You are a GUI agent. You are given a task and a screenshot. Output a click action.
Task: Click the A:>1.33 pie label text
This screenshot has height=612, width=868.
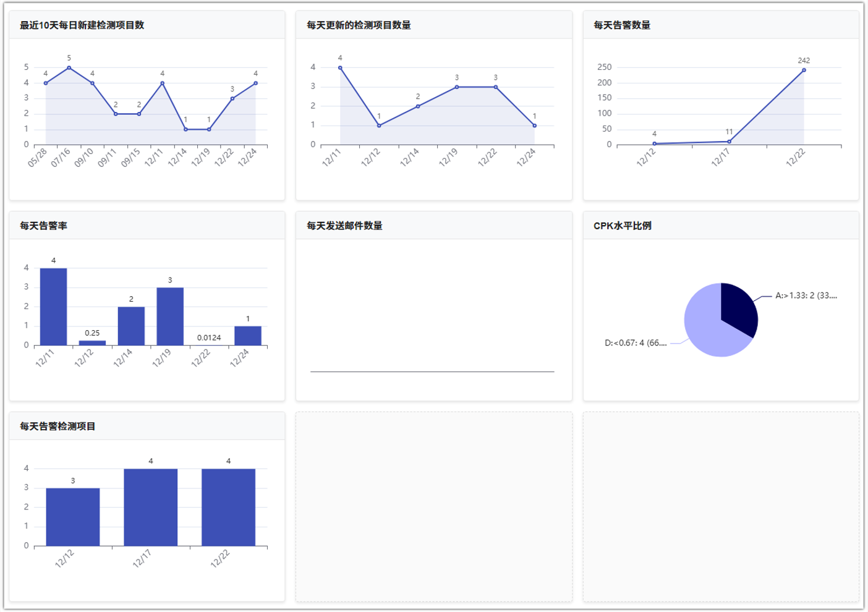click(x=806, y=295)
